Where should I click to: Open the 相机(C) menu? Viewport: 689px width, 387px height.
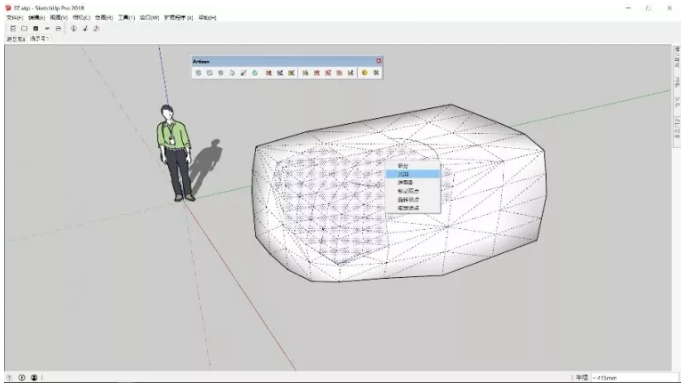pos(81,18)
